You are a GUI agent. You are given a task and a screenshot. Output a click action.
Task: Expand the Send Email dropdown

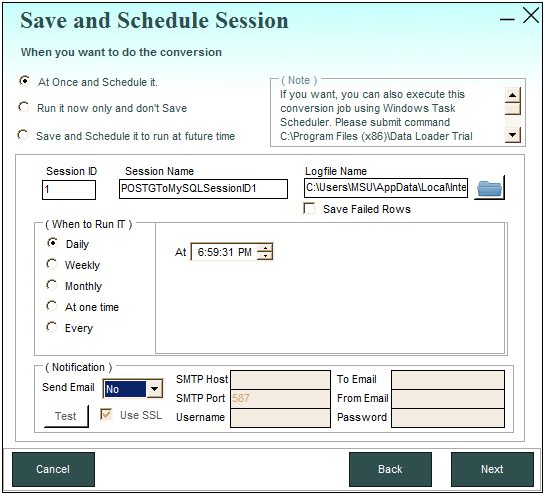point(154,389)
